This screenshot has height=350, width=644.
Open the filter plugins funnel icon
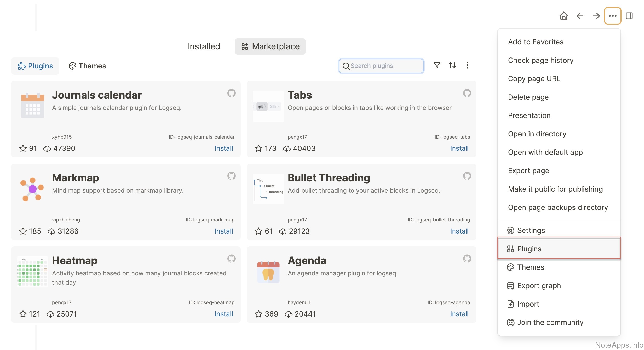click(437, 65)
